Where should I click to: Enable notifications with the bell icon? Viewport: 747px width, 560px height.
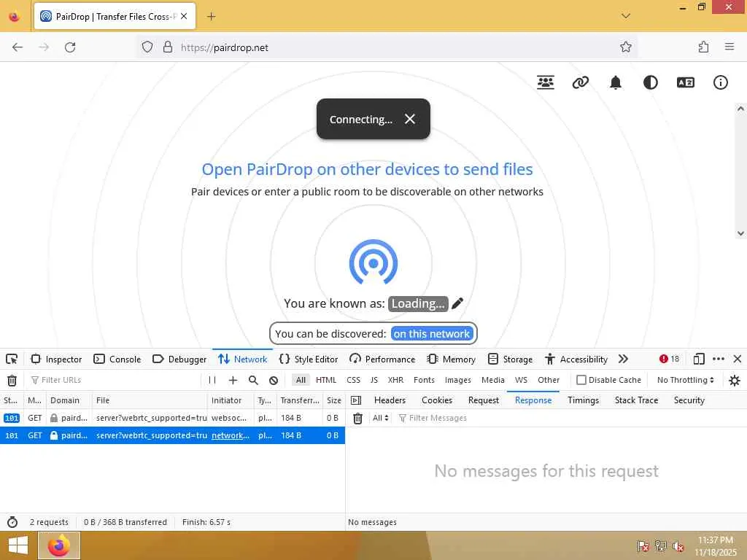pyautogui.click(x=616, y=82)
